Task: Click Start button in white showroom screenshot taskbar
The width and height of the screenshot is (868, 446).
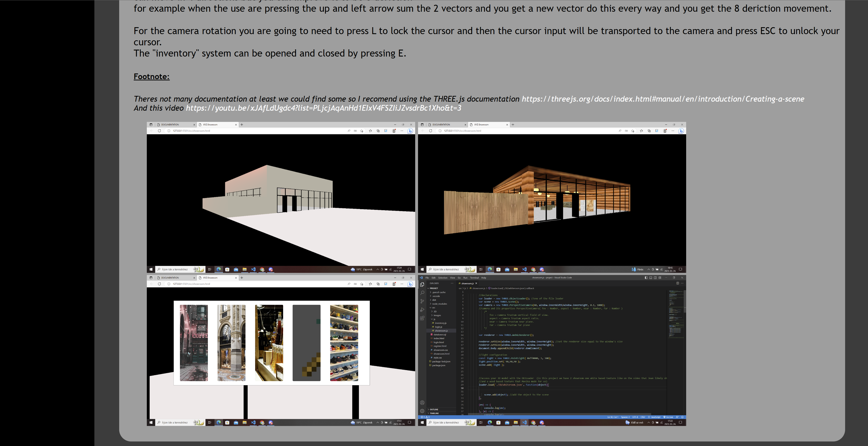Action: click(x=151, y=269)
